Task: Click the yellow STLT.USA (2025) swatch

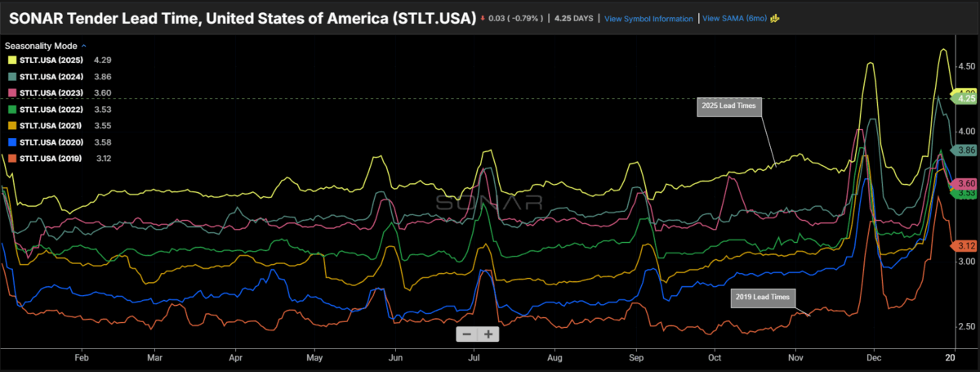Action: [x=12, y=61]
